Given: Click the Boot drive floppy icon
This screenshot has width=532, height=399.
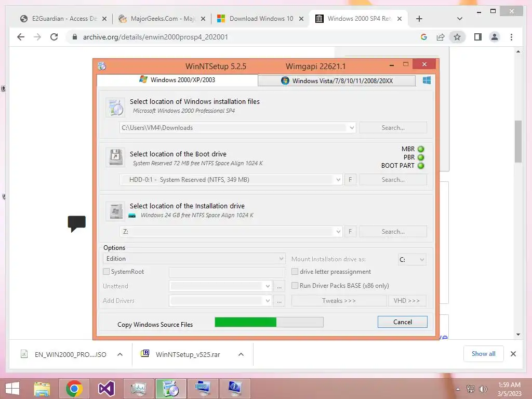Looking at the screenshot, I should pos(115,157).
